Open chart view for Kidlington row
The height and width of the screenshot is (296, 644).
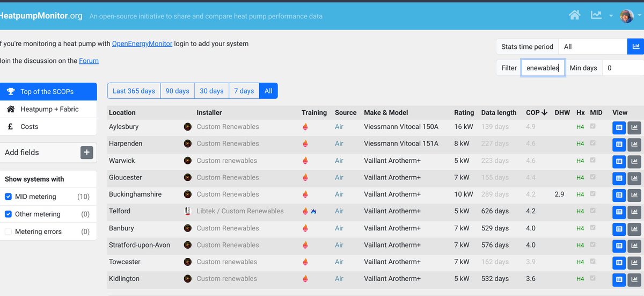(634, 279)
